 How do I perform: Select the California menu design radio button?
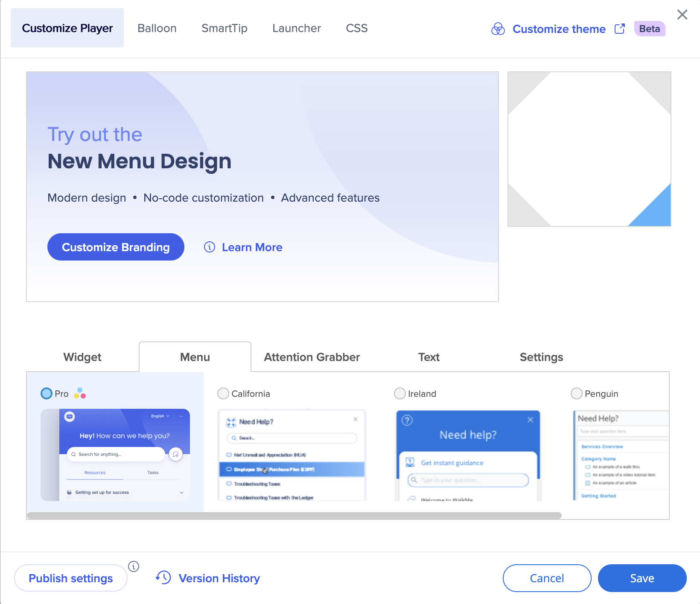coord(223,393)
